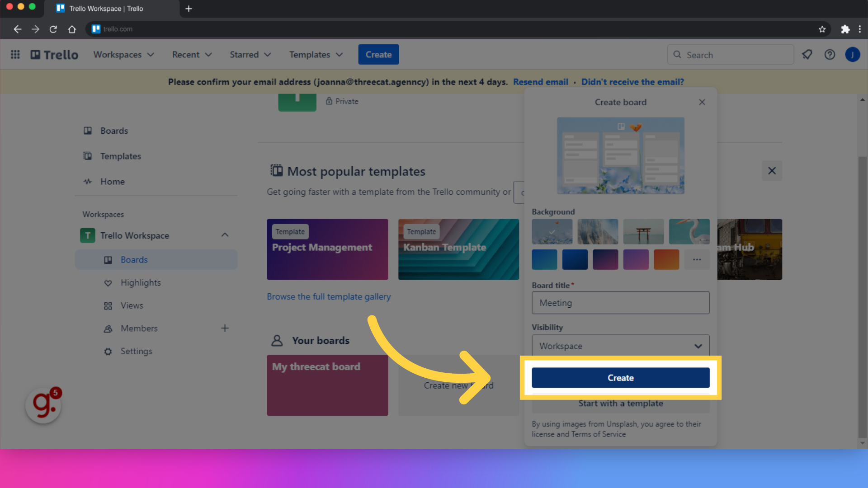Open the Templates section in sidebar
Screen dimensions: 868x488
click(120, 156)
